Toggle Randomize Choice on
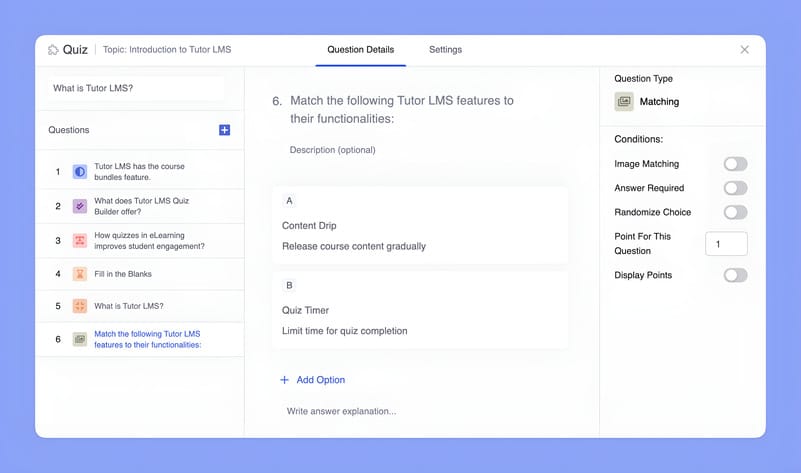This screenshot has height=473, width=801. point(735,212)
